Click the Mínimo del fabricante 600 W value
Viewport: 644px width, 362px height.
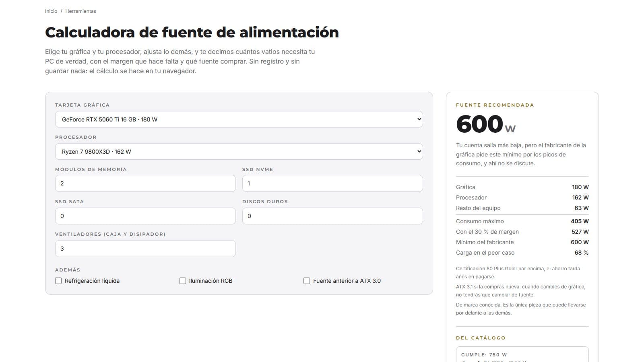tap(580, 242)
